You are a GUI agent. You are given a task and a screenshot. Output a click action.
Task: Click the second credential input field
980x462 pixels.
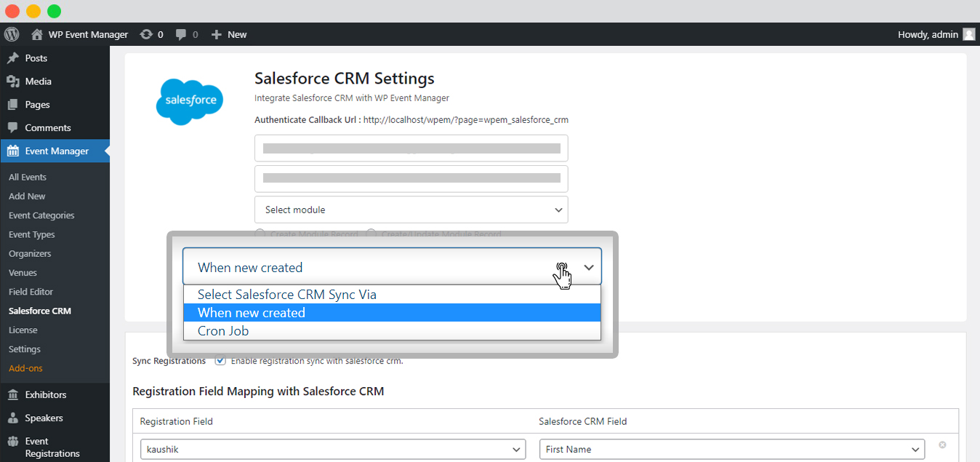(x=411, y=179)
